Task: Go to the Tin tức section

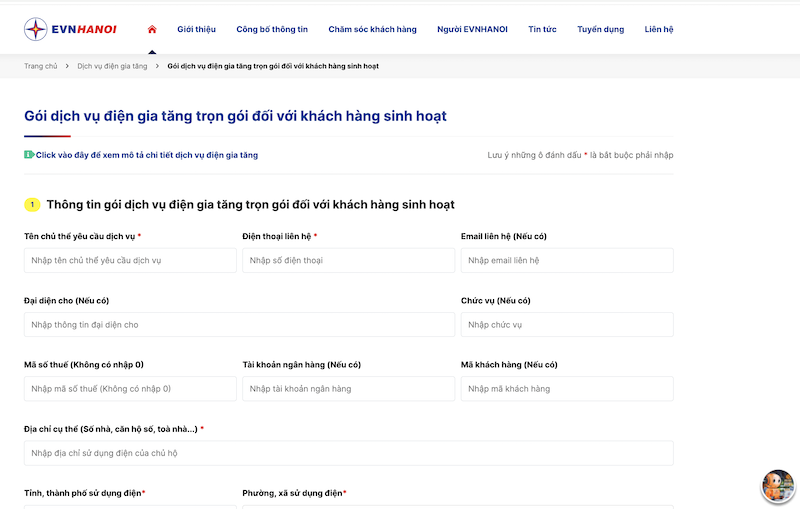Action: click(542, 29)
